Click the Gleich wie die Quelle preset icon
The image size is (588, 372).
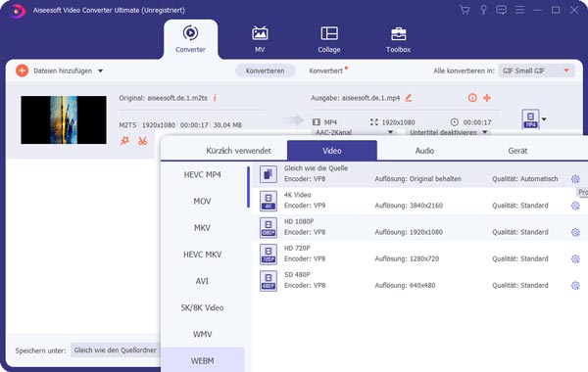tap(269, 174)
